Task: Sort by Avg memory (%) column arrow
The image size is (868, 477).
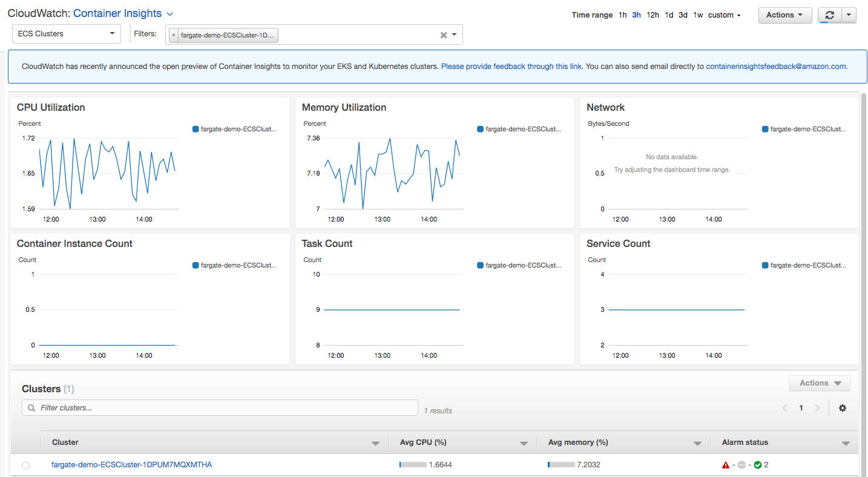Action: point(697,444)
